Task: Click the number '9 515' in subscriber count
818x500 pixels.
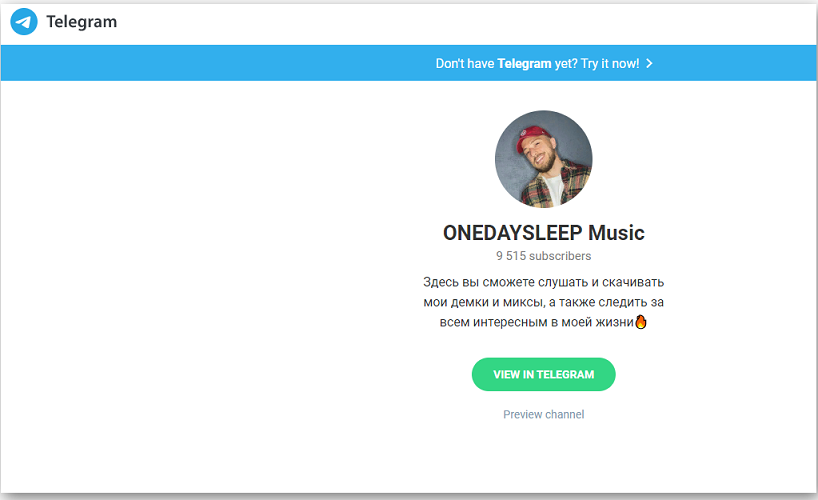Action: point(511,256)
